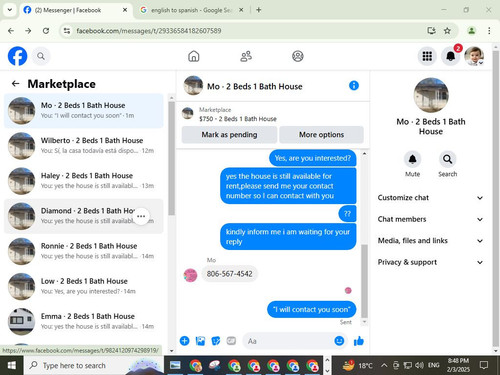
Task: Open Chrome tab search dropdown arrow
Action: click(x=10, y=10)
